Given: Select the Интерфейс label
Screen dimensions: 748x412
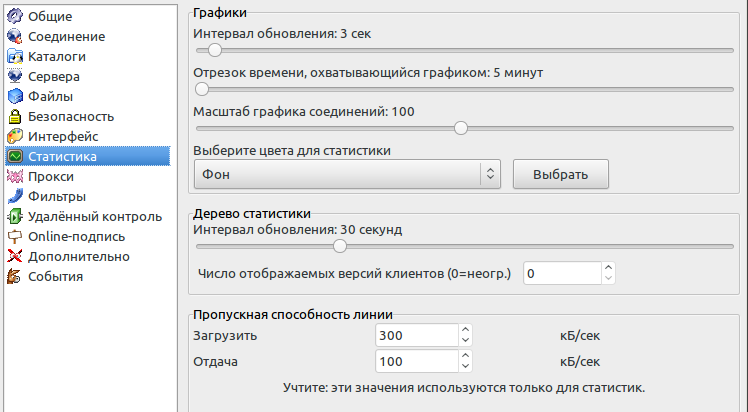Looking at the screenshot, I should click(x=63, y=136).
